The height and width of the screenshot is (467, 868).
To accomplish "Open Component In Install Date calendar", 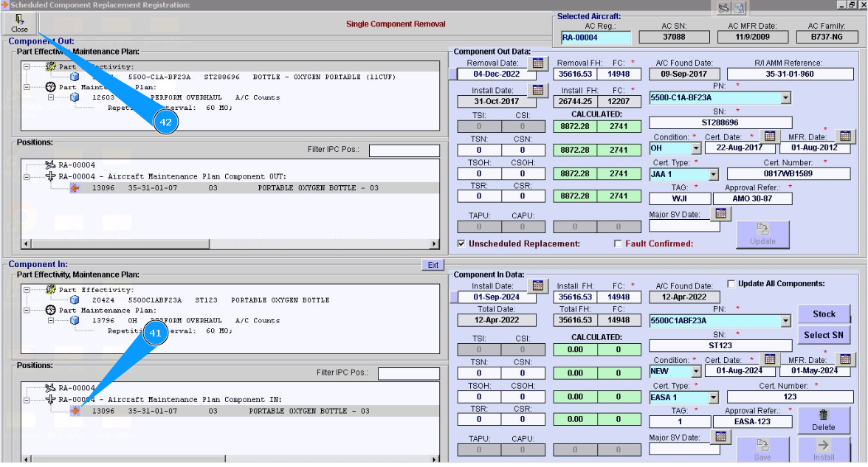I will tap(537, 286).
